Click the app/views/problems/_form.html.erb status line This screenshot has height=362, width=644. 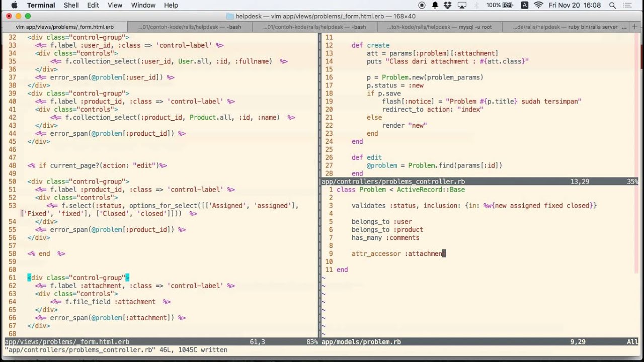[161, 342]
